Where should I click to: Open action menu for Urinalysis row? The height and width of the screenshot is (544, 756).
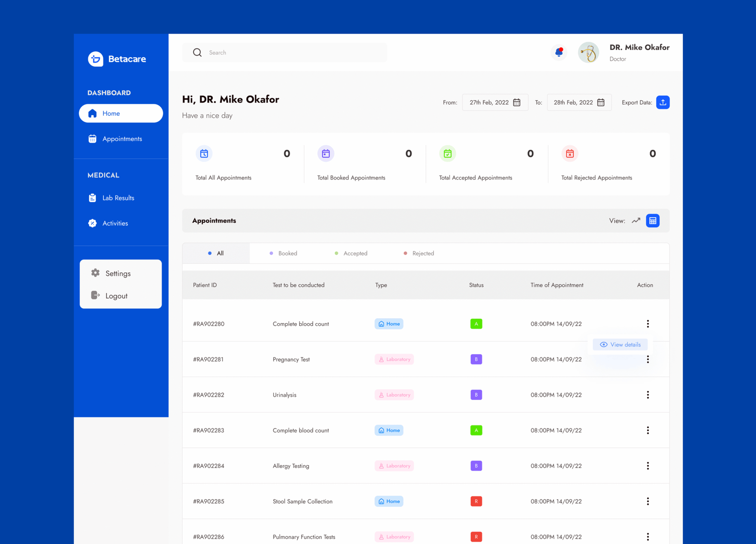click(x=648, y=395)
